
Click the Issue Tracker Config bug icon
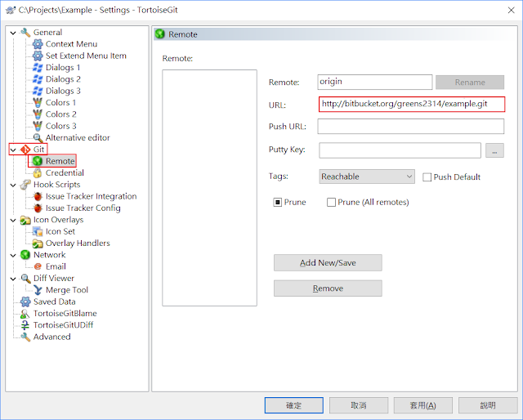click(x=38, y=208)
